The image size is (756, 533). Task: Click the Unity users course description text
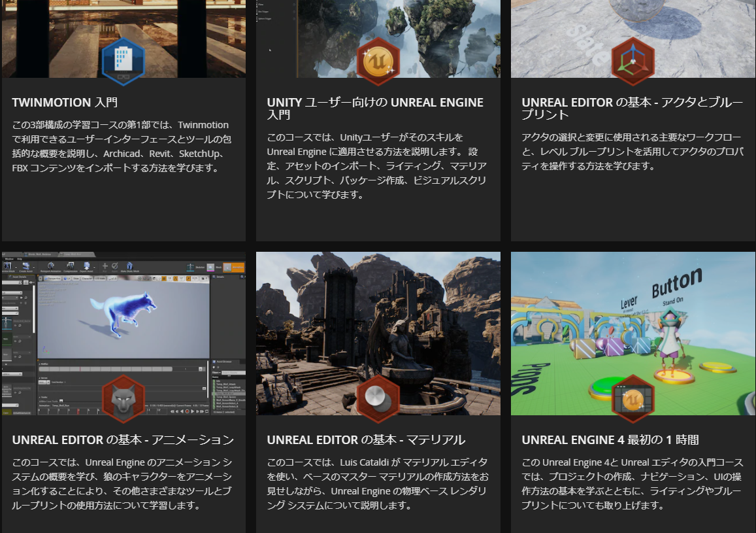click(377, 166)
